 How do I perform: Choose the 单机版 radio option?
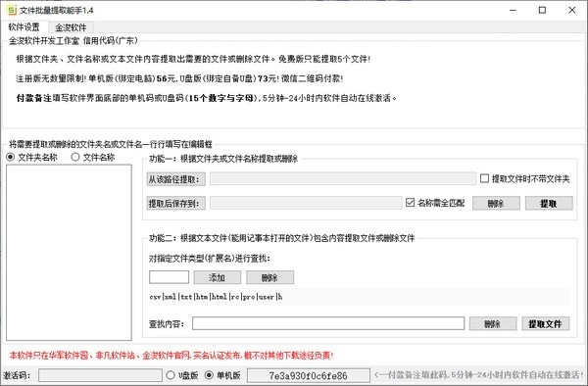tap(209, 375)
